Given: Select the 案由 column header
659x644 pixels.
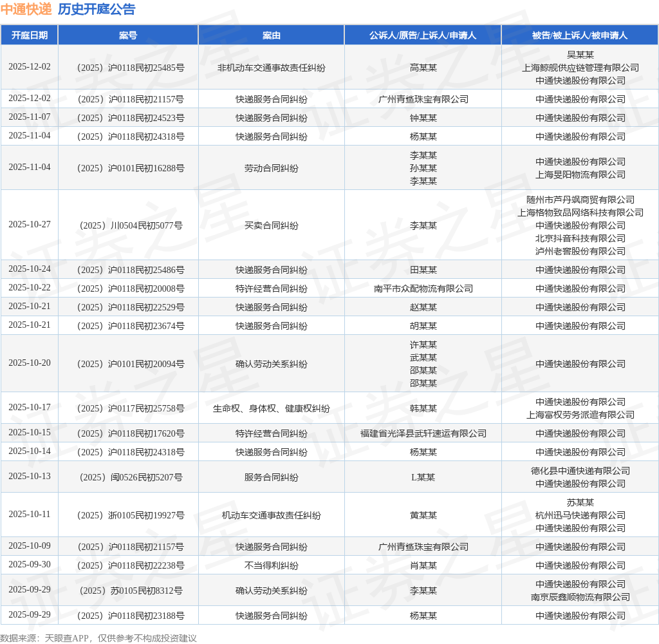Looking at the screenshot, I should tap(272, 35).
